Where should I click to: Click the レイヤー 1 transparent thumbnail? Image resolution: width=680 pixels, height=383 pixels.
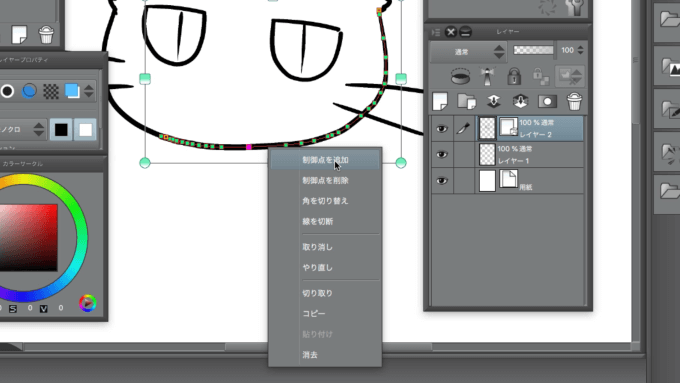pyautogui.click(x=487, y=155)
